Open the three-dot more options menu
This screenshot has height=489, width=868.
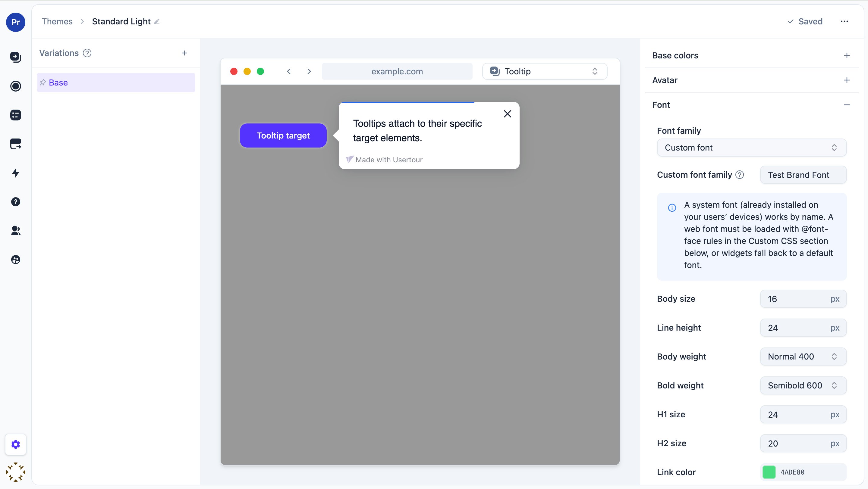click(844, 22)
